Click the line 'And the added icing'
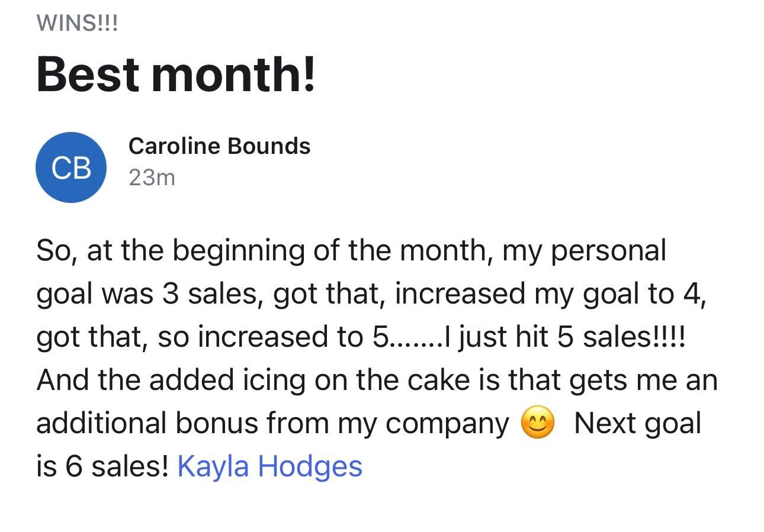The width and height of the screenshot is (764, 532). 172,380
